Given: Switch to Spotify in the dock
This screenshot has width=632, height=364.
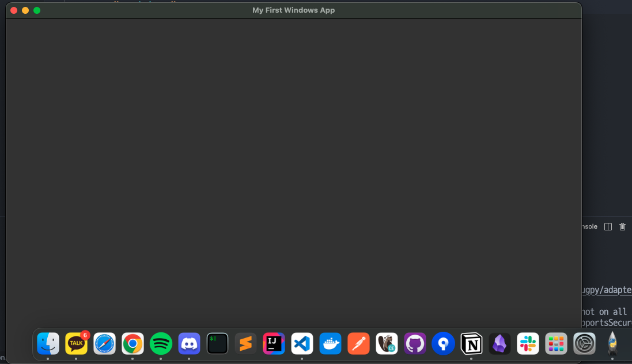Looking at the screenshot, I should click(x=161, y=343).
